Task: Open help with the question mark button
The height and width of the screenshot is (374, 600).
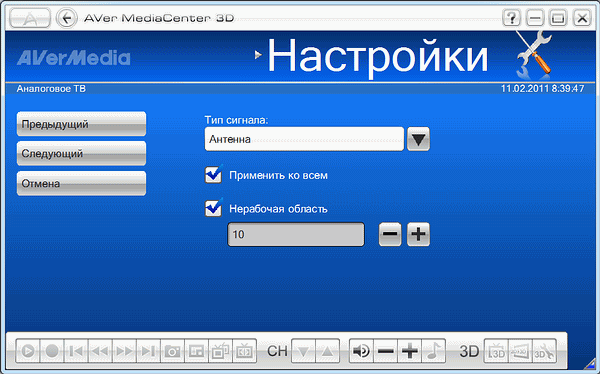Action: [x=512, y=18]
